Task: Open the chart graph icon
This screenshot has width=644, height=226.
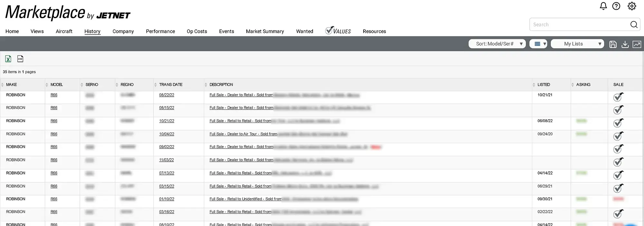Action: [x=637, y=44]
